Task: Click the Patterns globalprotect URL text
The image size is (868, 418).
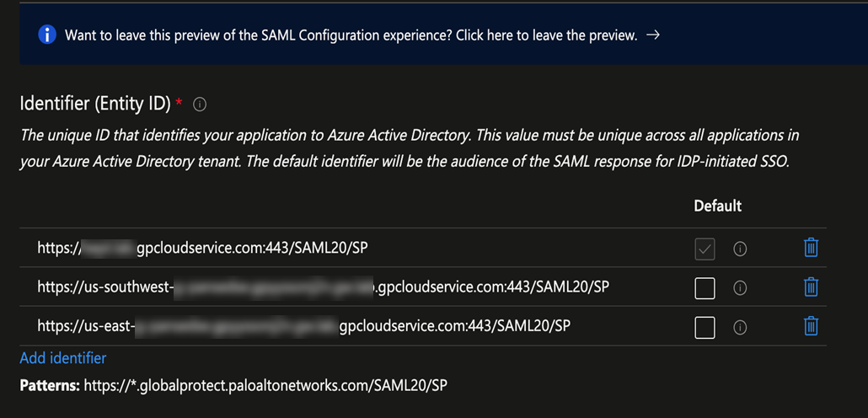Action: pyautogui.click(x=263, y=385)
